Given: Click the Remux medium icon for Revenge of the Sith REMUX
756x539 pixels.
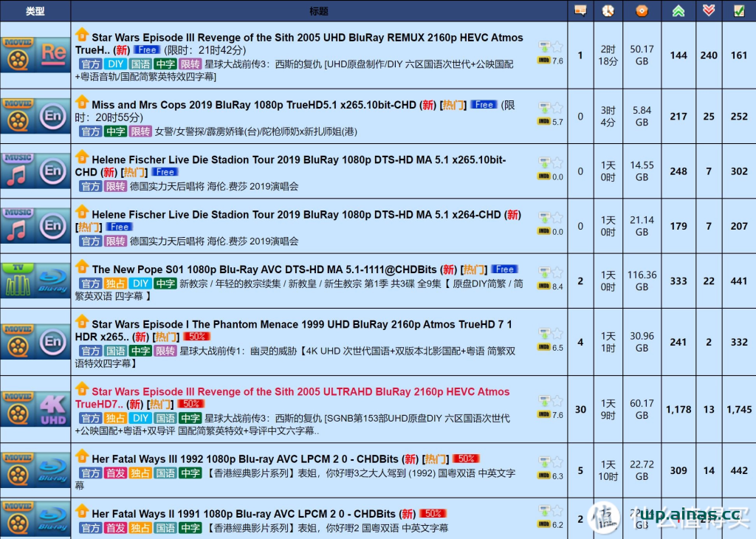Looking at the screenshot, I should [x=53, y=55].
